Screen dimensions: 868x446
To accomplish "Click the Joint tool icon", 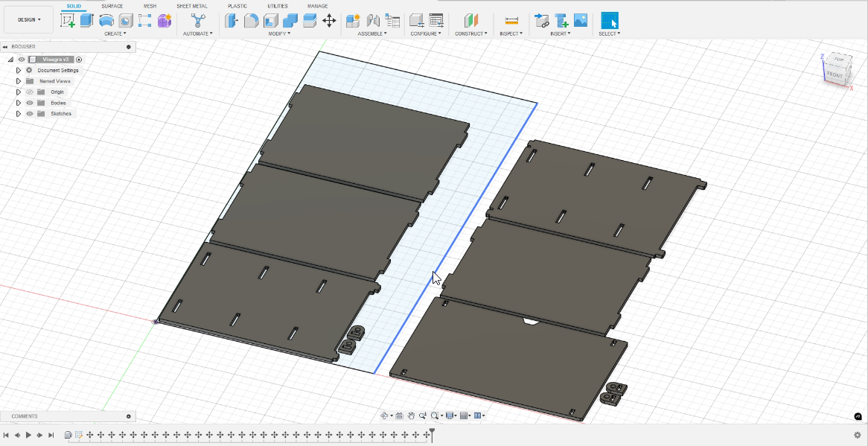I will click(372, 21).
